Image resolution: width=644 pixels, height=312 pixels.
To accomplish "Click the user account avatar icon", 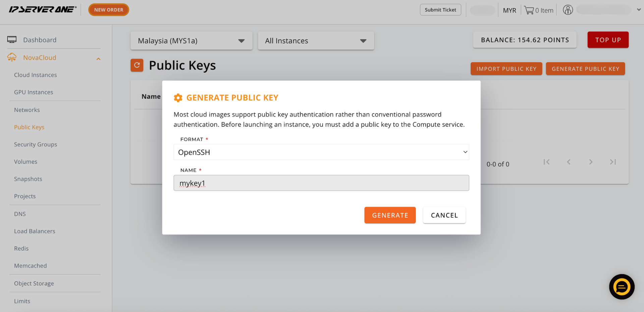I will 568,10.
